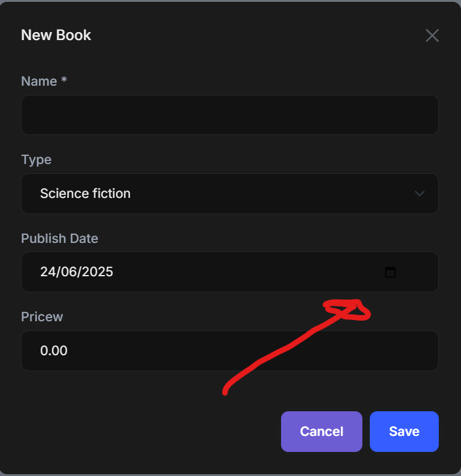The image size is (461, 476).
Task: Click the "Publish Date" field label
Action: (x=59, y=239)
